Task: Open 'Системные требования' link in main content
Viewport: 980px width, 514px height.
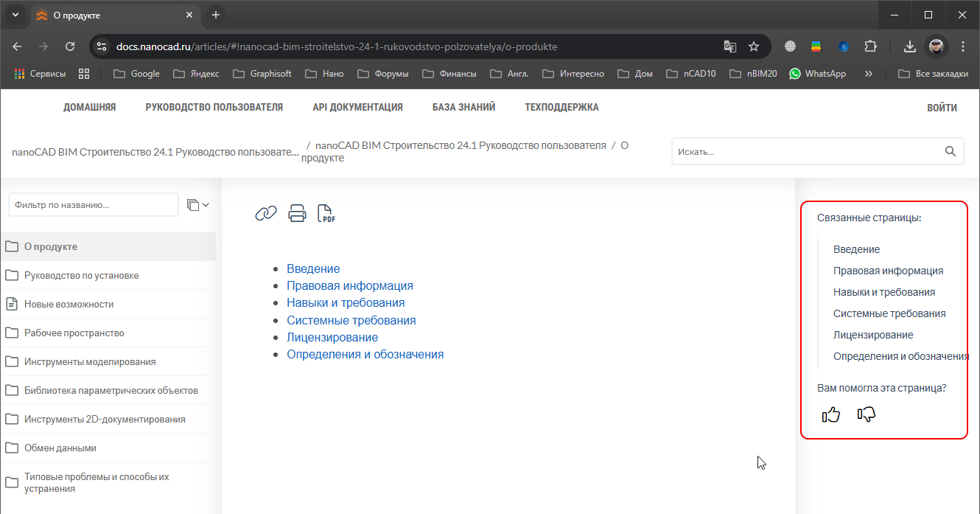Action: point(351,320)
